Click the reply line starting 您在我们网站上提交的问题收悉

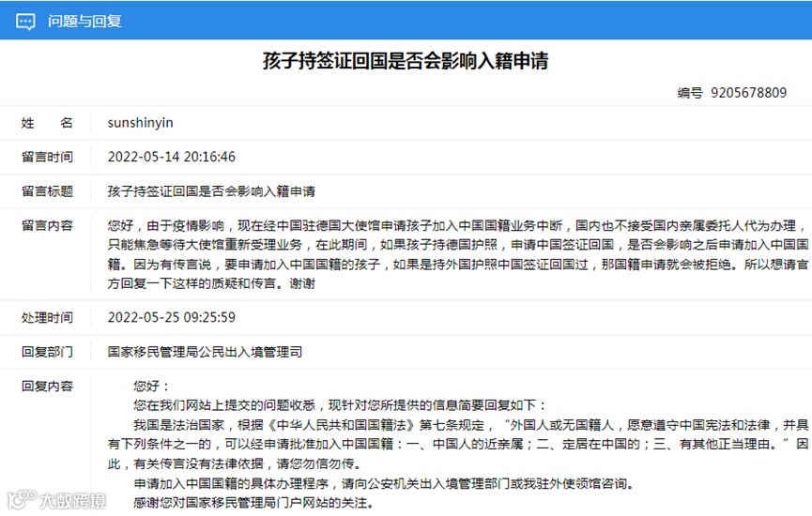click(x=340, y=405)
